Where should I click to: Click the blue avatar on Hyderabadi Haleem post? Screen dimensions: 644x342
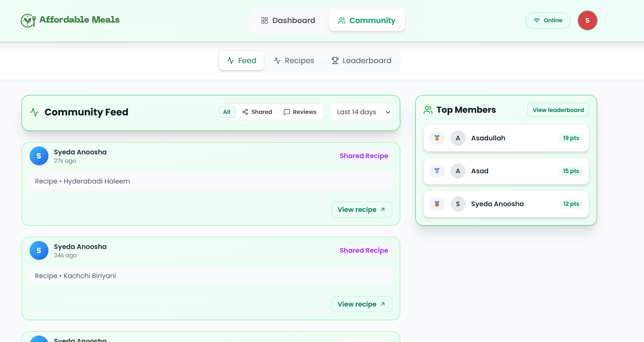tap(39, 156)
